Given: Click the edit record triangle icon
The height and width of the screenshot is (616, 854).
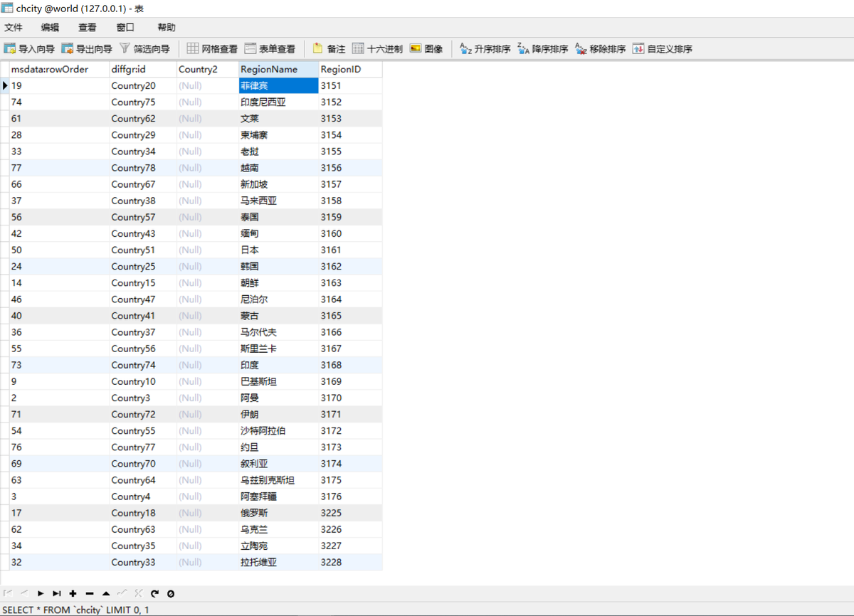Looking at the screenshot, I should point(106,593).
